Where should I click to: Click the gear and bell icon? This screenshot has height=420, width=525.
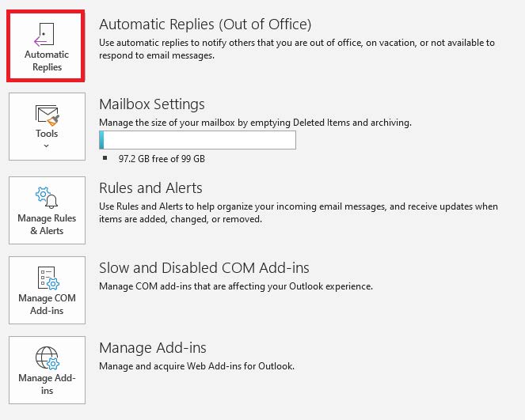(x=47, y=198)
